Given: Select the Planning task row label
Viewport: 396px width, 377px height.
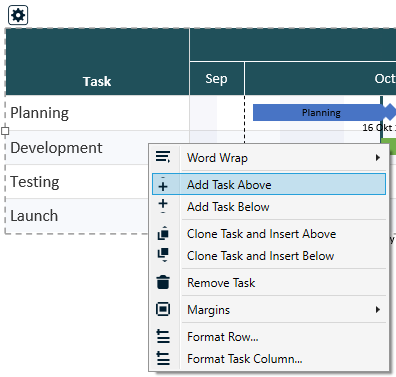Looking at the screenshot, I should pos(39,113).
